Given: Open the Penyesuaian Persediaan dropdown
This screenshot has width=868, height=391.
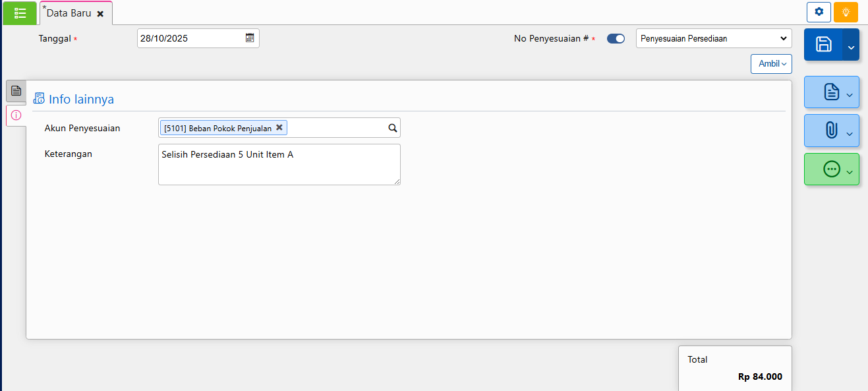Looking at the screenshot, I should click(713, 39).
